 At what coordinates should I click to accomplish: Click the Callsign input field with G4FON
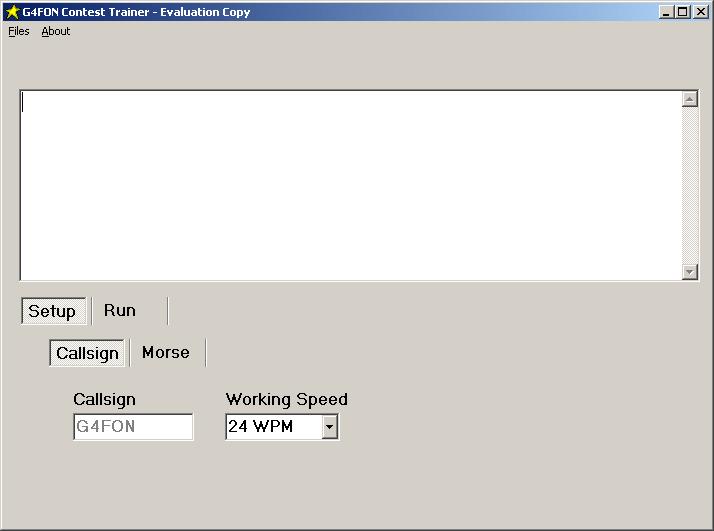pos(133,427)
